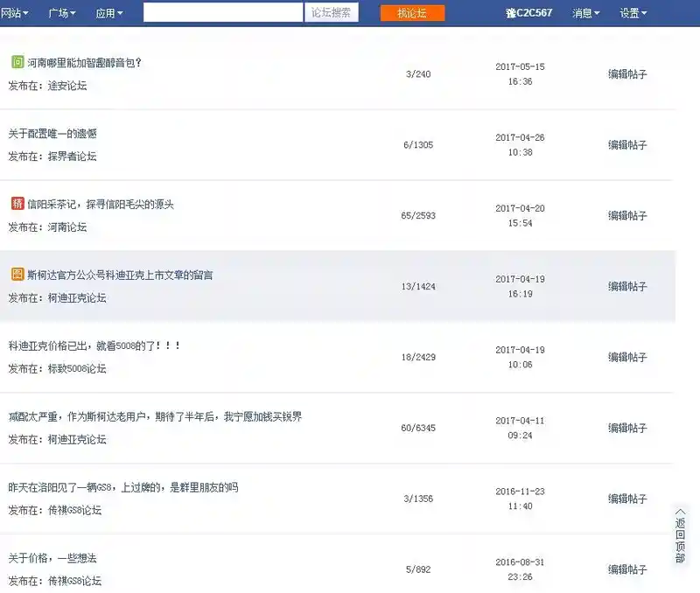700x593 pixels.
Task: Click the 返回顶部 back-to-top arrow
Action: 680,534
